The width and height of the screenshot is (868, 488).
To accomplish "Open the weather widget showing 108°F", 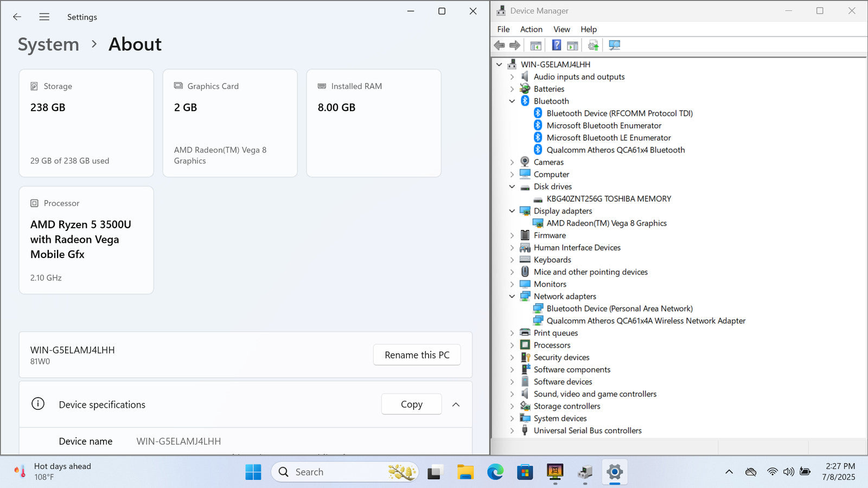I will click(53, 472).
